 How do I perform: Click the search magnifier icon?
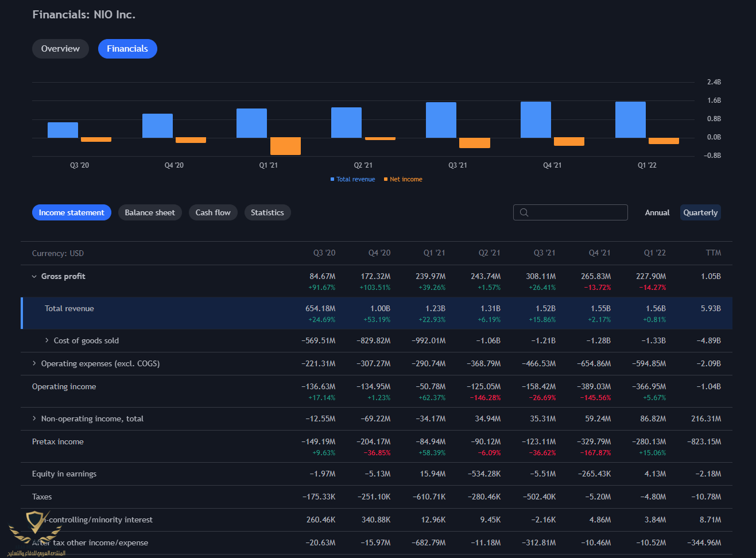click(x=524, y=212)
